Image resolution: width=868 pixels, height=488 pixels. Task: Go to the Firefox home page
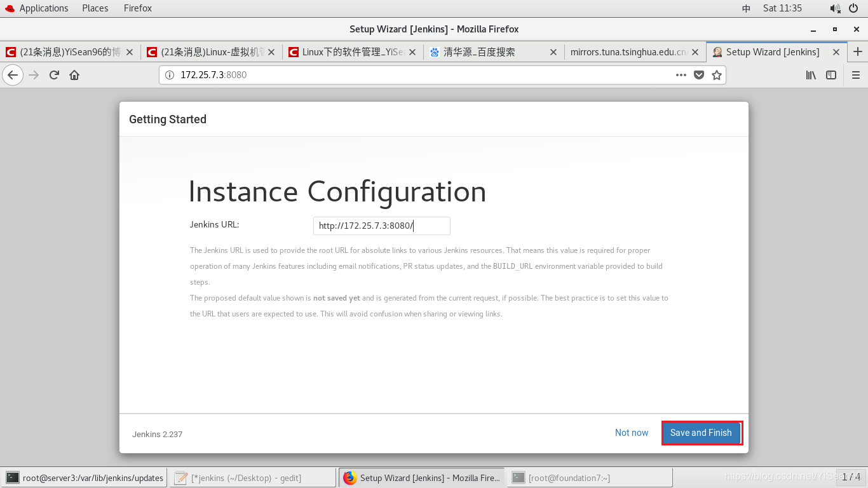point(74,75)
